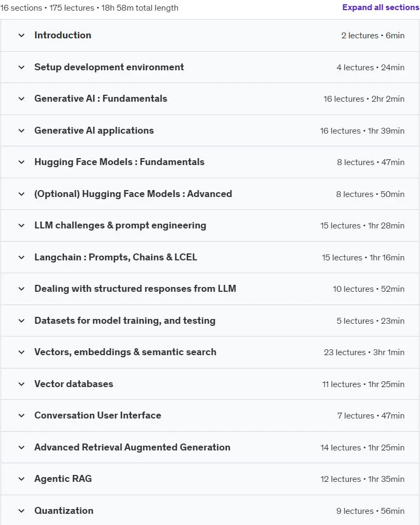Select Vectors, embeddings & semantic search title
The image size is (420, 525).
tap(125, 352)
